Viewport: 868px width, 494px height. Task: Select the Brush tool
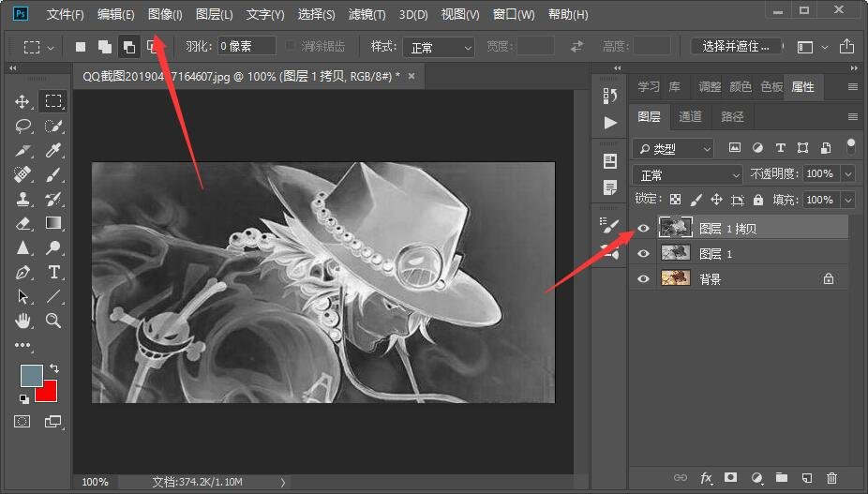click(x=53, y=175)
